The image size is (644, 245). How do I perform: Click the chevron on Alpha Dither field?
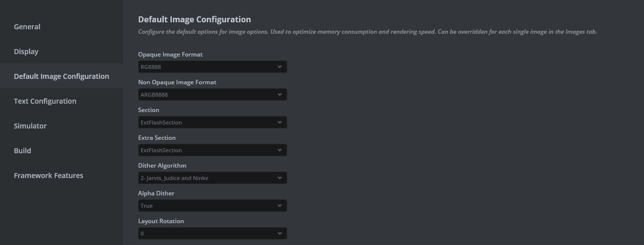tap(280, 206)
